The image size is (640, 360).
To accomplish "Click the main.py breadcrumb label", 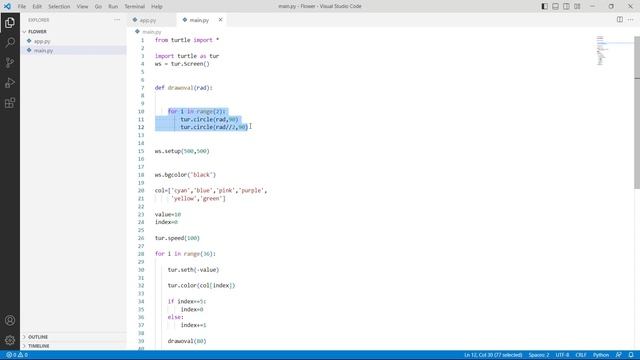I will tap(152, 32).
